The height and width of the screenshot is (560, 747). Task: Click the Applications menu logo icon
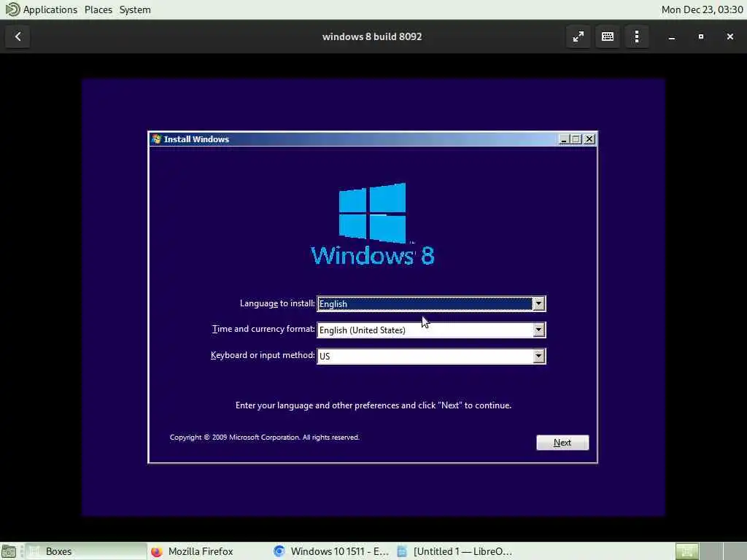pyautogui.click(x=12, y=9)
